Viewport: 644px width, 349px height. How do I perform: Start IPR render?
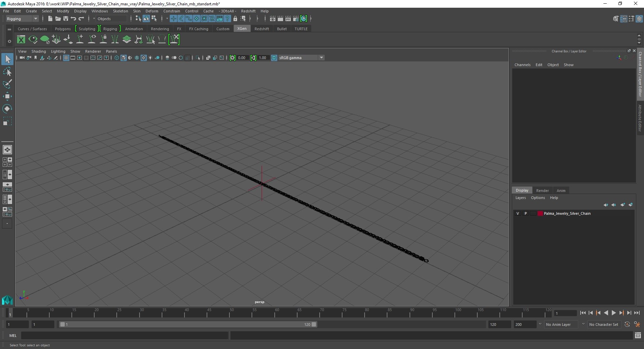pos(288,19)
